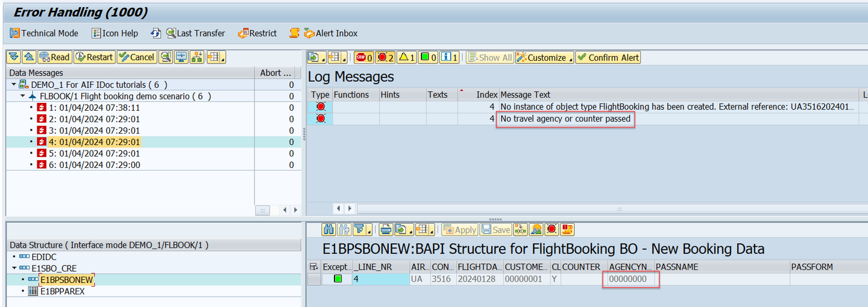This screenshot has height=307, width=868.
Task: Select message 5: 01/04/2024 07:29:01
Action: click(93, 153)
